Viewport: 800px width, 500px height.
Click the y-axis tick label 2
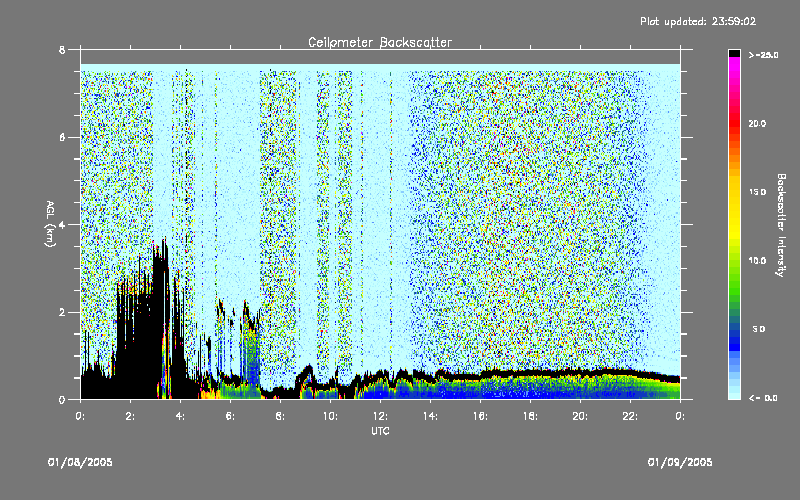coord(62,312)
